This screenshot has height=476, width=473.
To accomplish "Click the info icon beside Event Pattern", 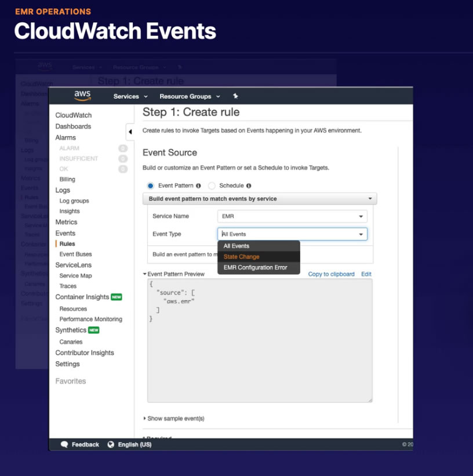I will click(x=198, y=186).
